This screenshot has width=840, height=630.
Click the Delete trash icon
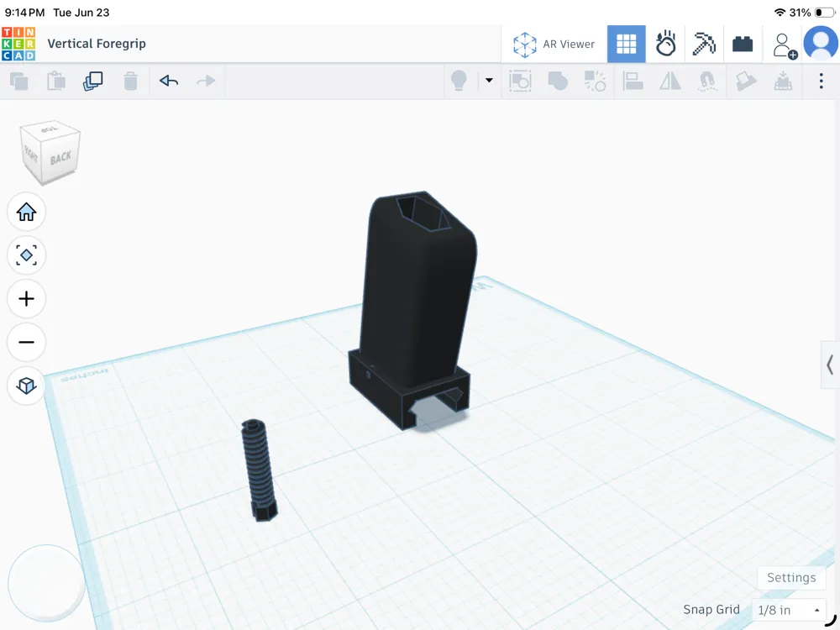130,81
